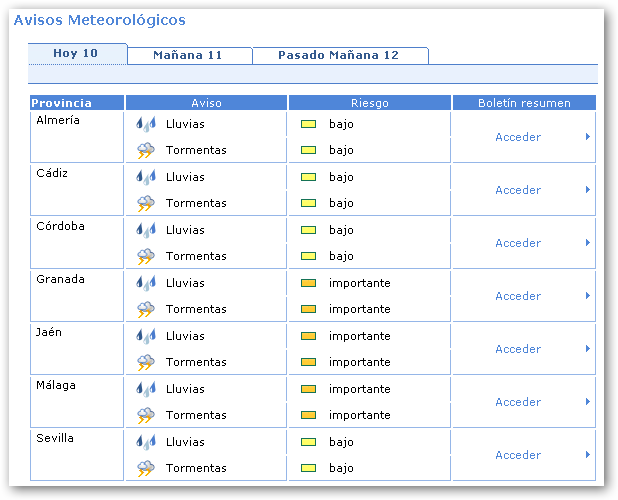The image size is (618, 500).
Task: Open the Acceder link for Almería
Action: pos(518,137)
